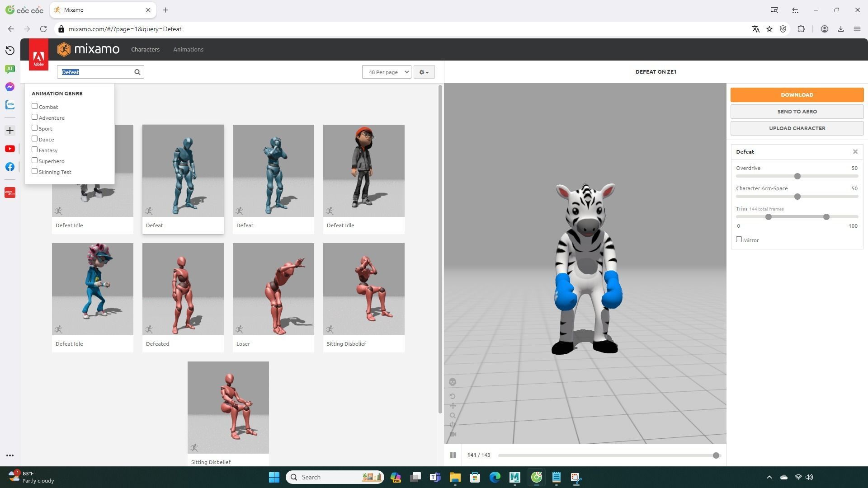Screen dimensions: 868x488
Task: Click the Trim slider left handle
Action: [x=768, y=217]
